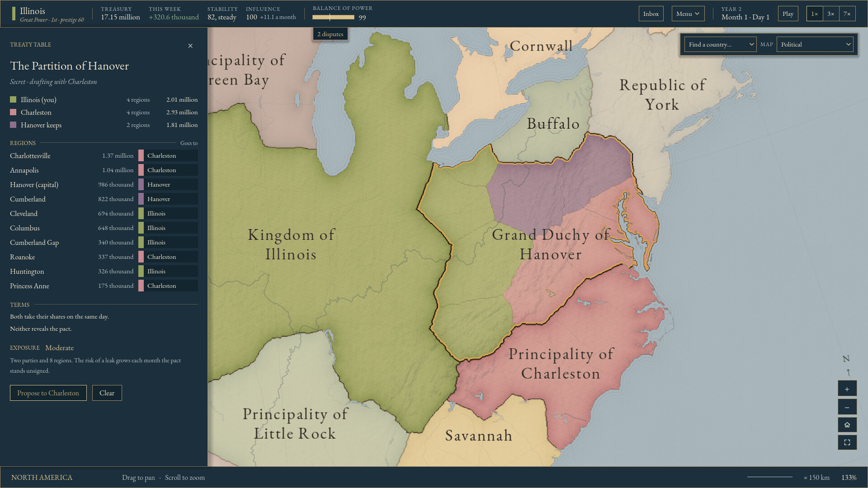Select Kingdom of Illinois on the map
Image resolution: width=868 pixels, height=488 pixels.
tap(291, 244)
